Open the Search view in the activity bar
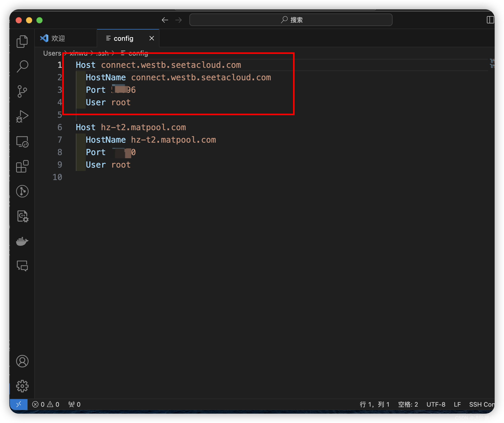The height and width of the screenshot is (423, 504). tap(22, 66)
